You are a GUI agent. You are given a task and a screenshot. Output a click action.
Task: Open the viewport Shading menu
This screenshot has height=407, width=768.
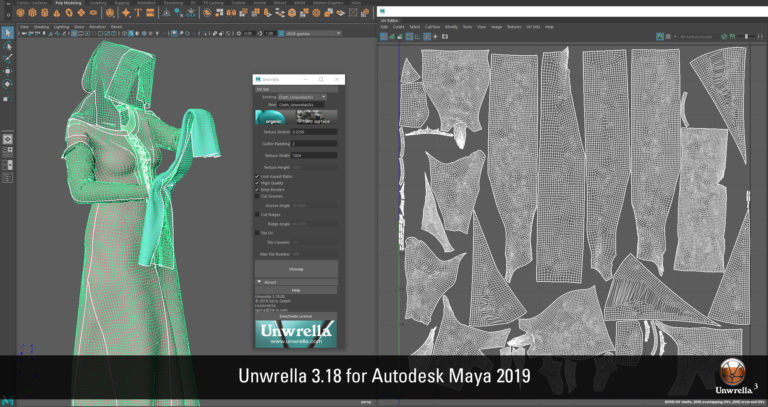(x=41, y=26)
